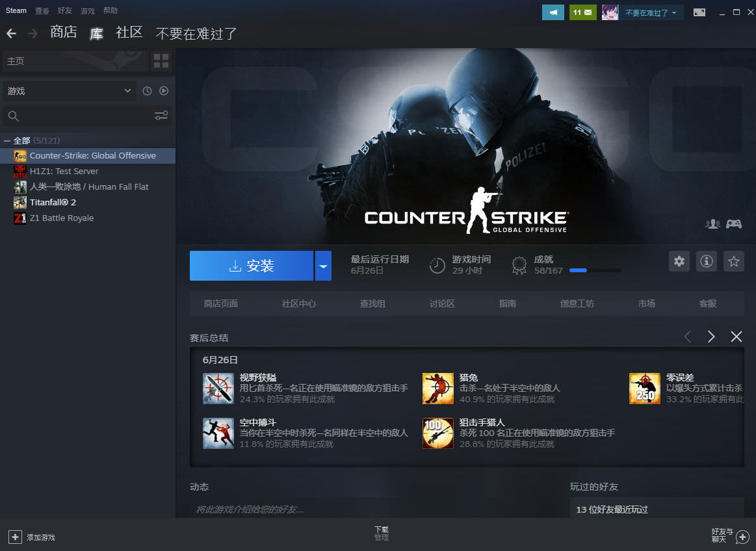This screenshot has width=756, height=551.
Task: Select Z1 Battle Royale game entry
Action: tap(87, 218)
